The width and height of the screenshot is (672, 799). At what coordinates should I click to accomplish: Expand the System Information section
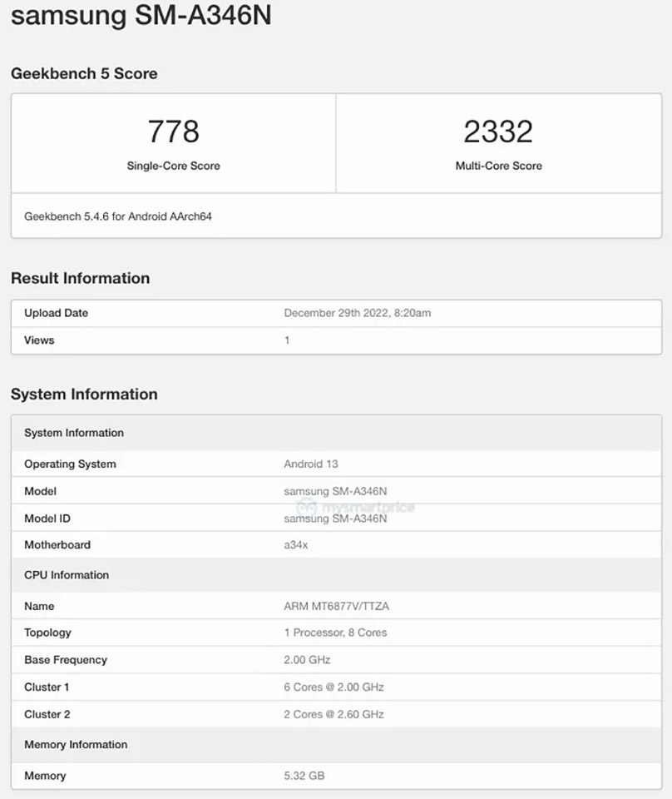(x=85, y=394)
